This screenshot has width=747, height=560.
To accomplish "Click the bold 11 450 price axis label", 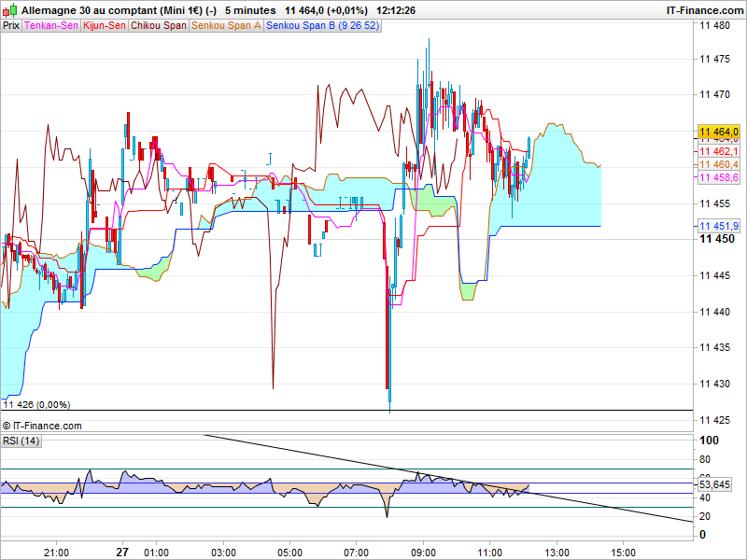I will tap(717, 239).
